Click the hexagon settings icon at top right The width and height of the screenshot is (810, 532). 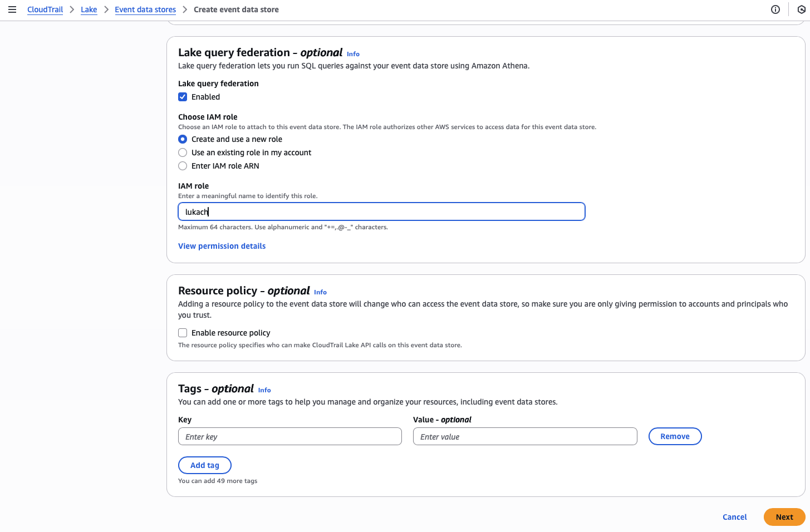point(801,9)
